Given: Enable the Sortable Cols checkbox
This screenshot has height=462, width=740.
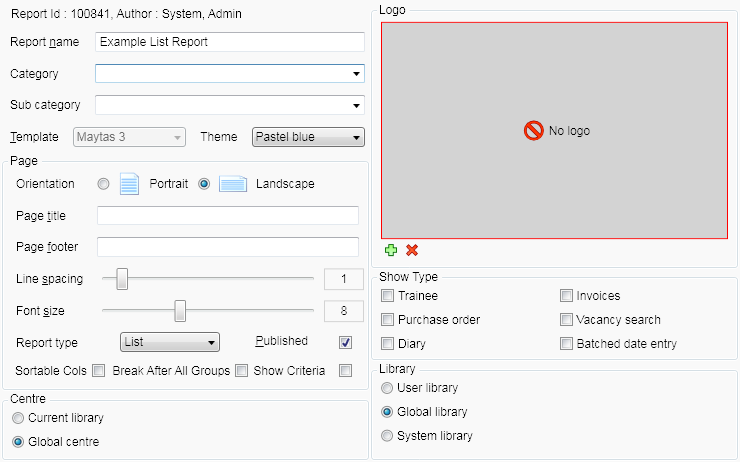Looking at the screenshot, I should [99, 371].
